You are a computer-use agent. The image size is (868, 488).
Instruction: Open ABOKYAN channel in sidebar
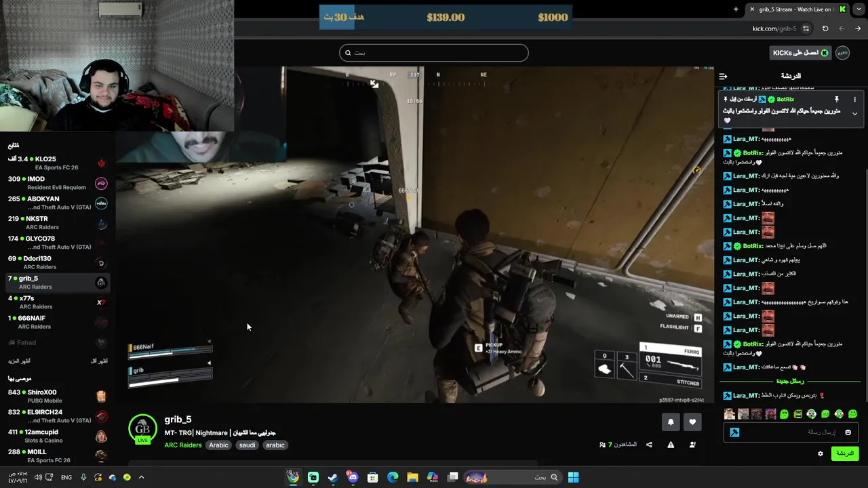pos(58,203)
